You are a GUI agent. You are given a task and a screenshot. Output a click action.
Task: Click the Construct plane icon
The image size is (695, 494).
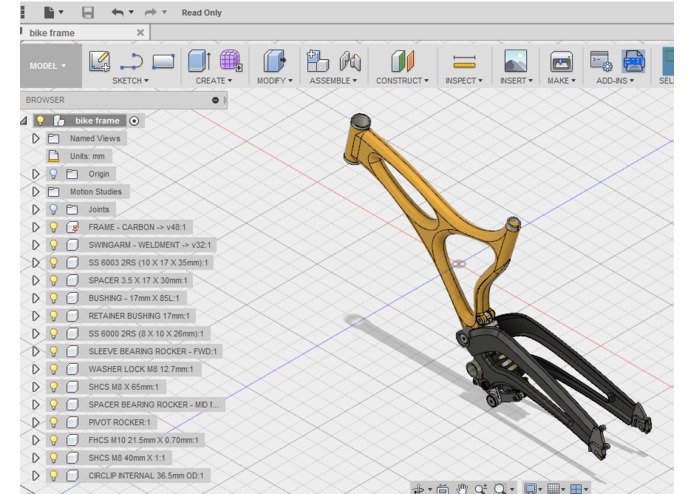[402, 61]
